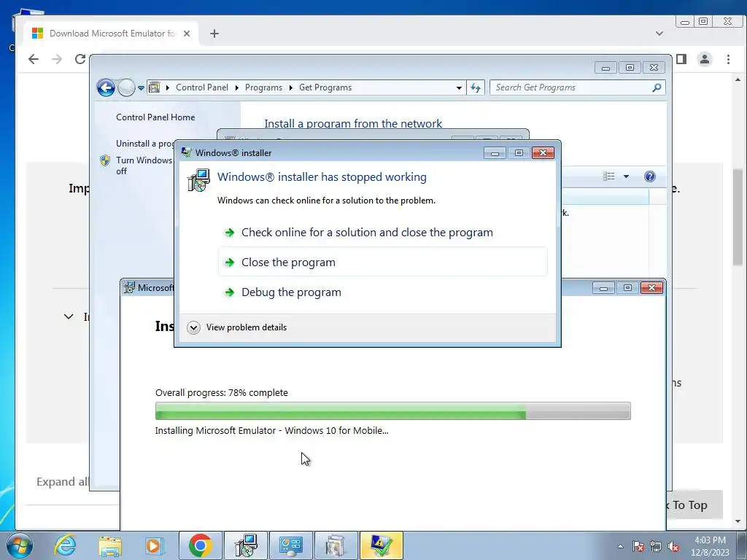Open a new Chrome tab
747x560 pixels.
point(214,34)
